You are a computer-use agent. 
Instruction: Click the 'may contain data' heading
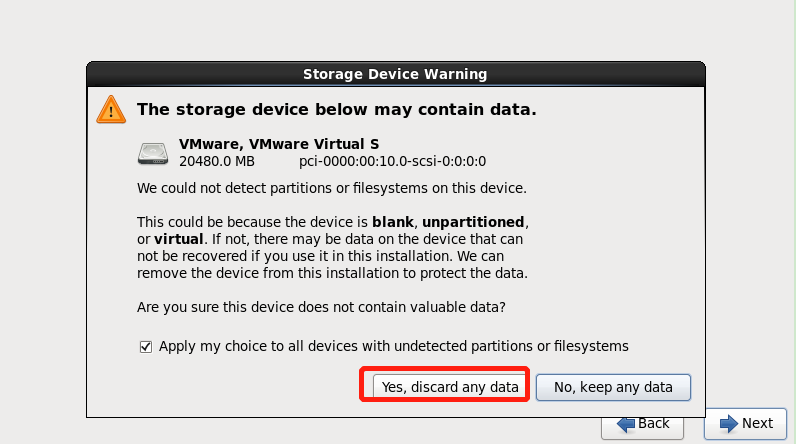pos(336,109)
